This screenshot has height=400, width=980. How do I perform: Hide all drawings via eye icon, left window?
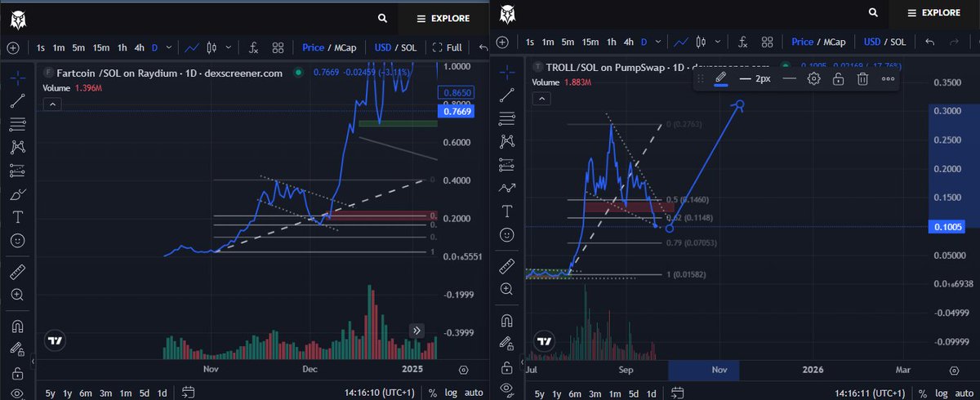point(17,395)
